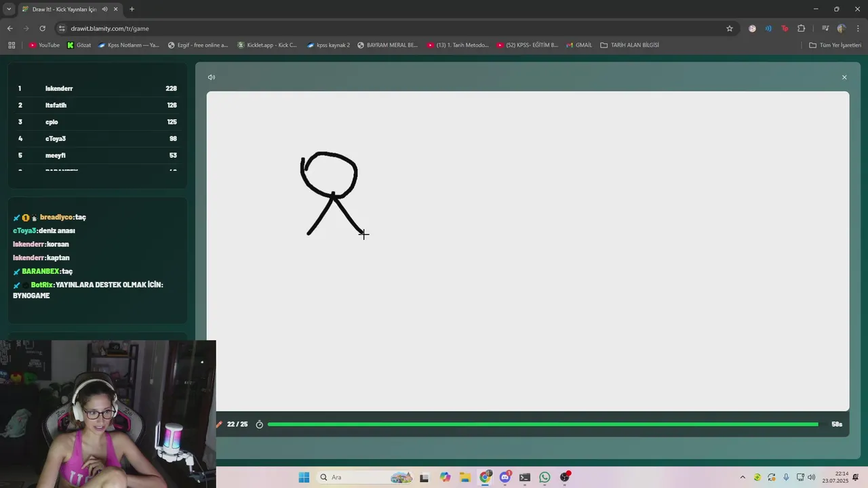
Task: Open the Chrome profile avatar
Action: 842,28
